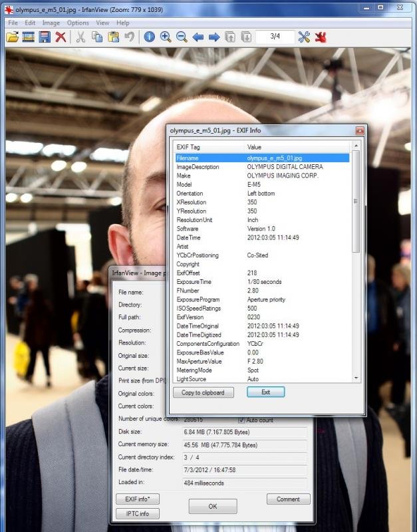Open the File menu
Screen dimensions: 417x532
pyautogui.click(x=13, y=23)
